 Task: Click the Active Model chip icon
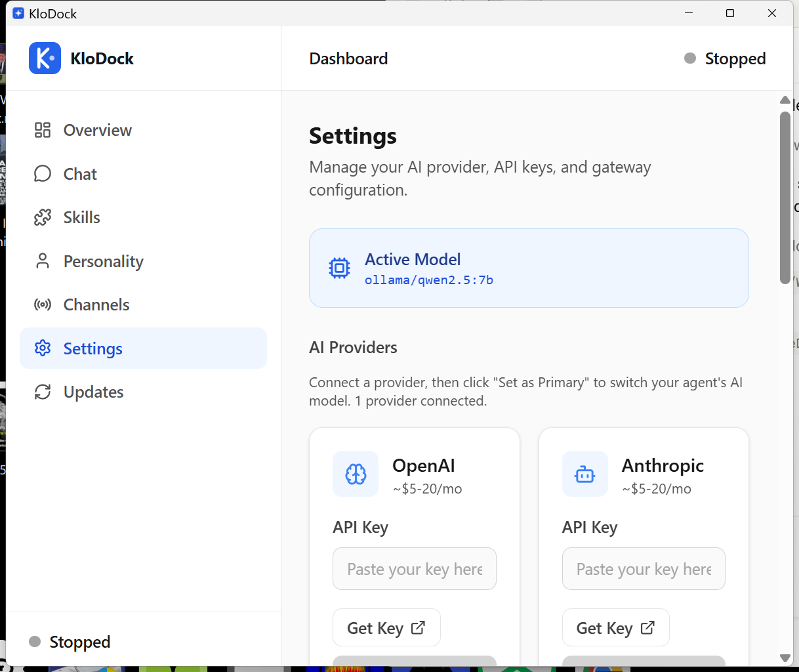339,268
